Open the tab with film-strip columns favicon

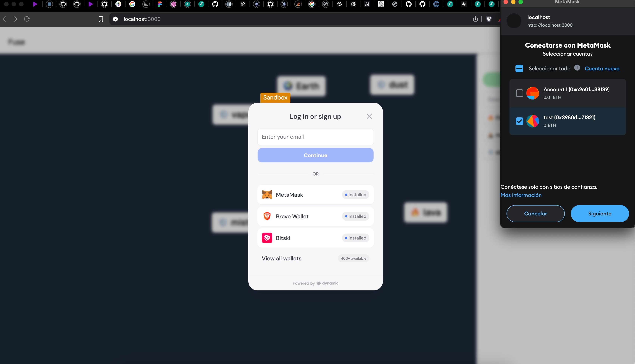coord(229,4)
